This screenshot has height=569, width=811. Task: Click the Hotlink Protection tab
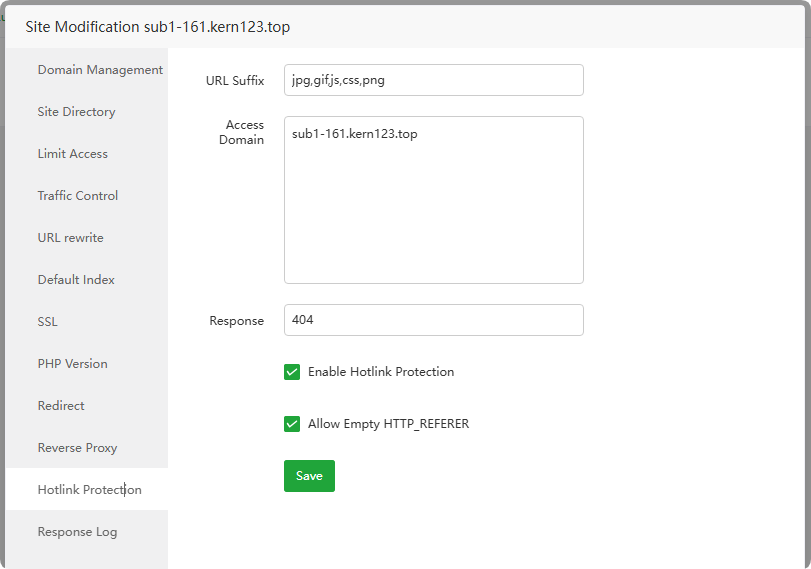click(89, 490)
